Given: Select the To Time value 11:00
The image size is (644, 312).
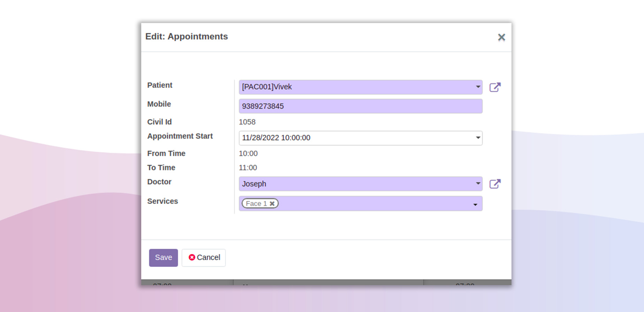Looking at the screenshot, I should pos(248,168).
